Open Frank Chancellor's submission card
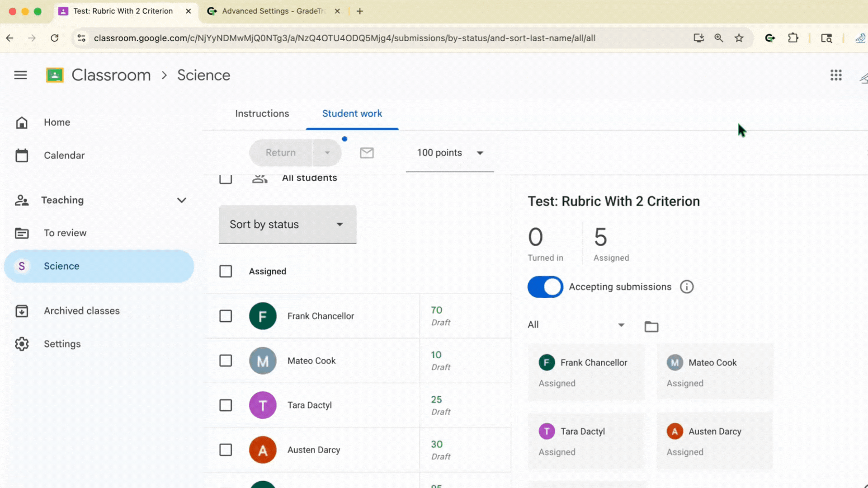This screenshot has height=488, width=868. click(x=586, y=372)
